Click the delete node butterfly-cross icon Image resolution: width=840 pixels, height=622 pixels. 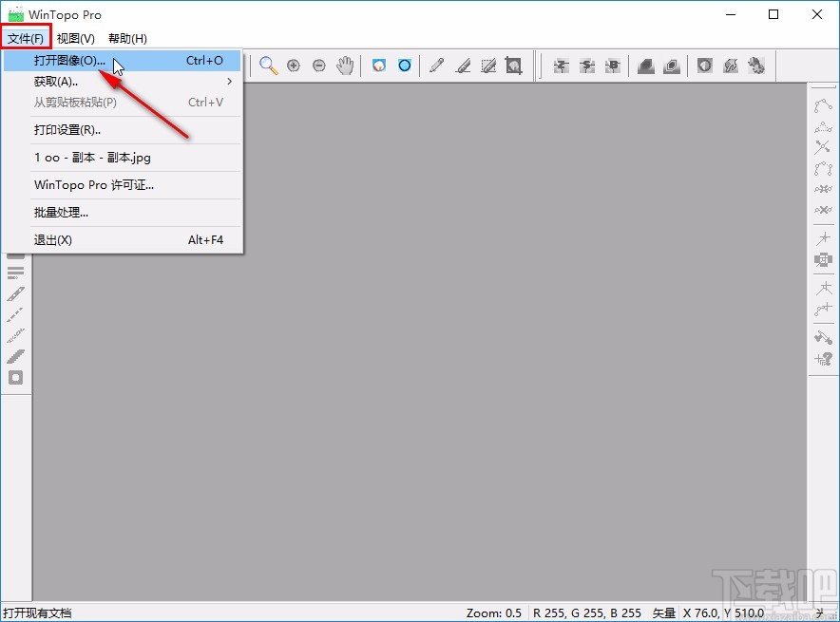(x=823, y=189)
